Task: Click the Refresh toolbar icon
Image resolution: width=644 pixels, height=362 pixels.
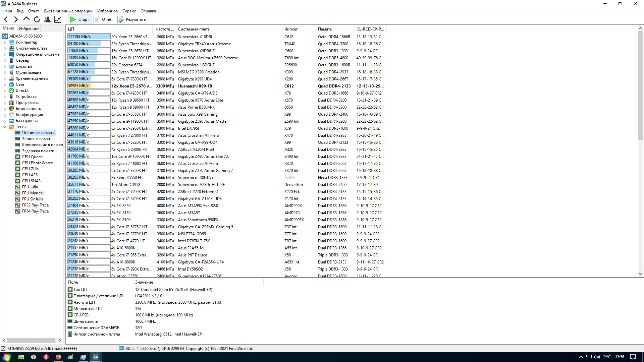Action: [x=37, y=19]
